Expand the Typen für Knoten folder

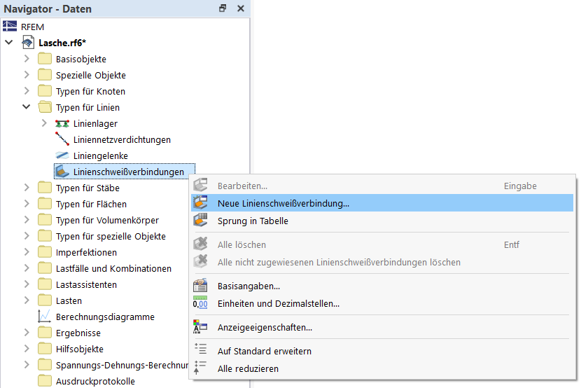(x=27, y=91)
